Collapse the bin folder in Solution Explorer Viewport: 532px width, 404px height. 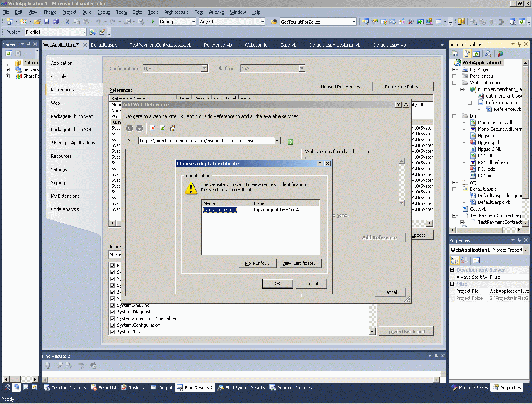pyautogui.click(x=454, y=116)
